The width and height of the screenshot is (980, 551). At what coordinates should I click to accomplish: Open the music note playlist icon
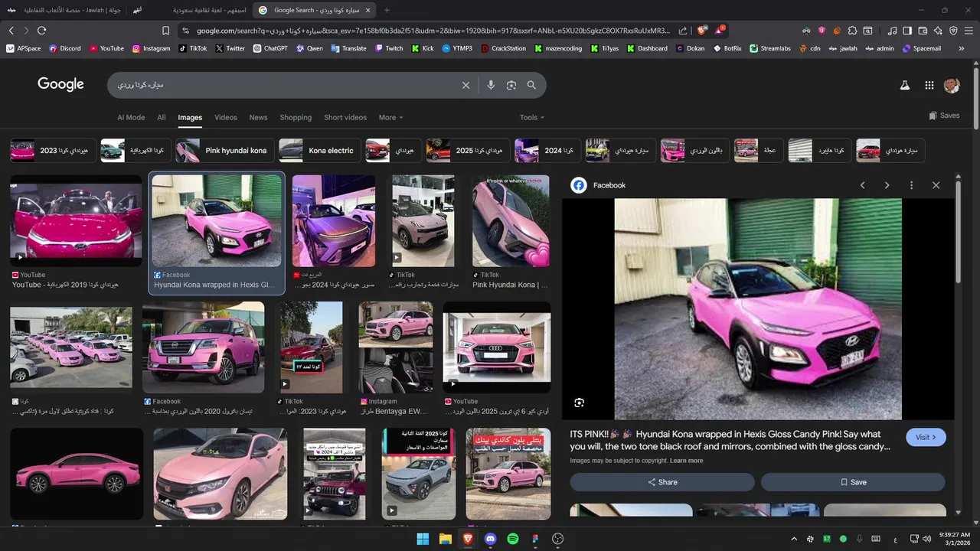point(892,31)
